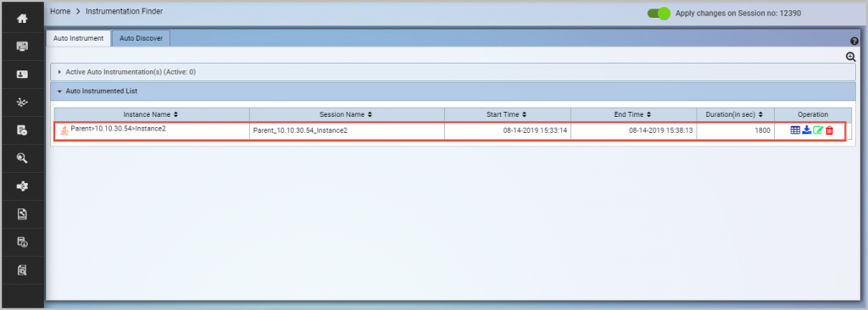This screenshot has height=310, width=868.
Task: Download the Parent_10.10.30.54_Instance2 session
Action: click(807, 130)
